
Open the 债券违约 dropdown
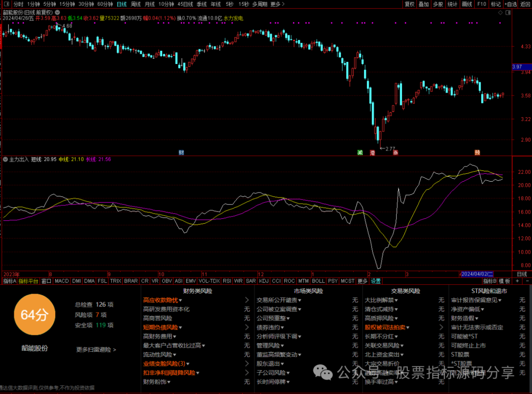(x=270, y=327)
